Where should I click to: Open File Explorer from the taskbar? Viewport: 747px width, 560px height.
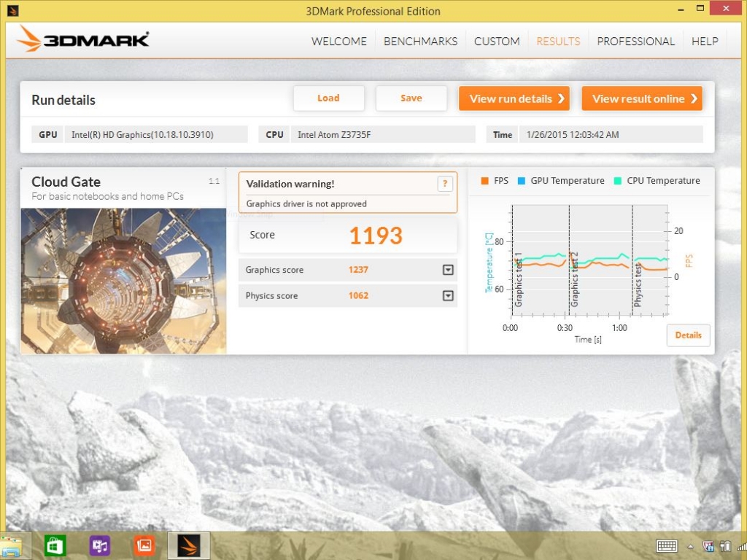13,545
